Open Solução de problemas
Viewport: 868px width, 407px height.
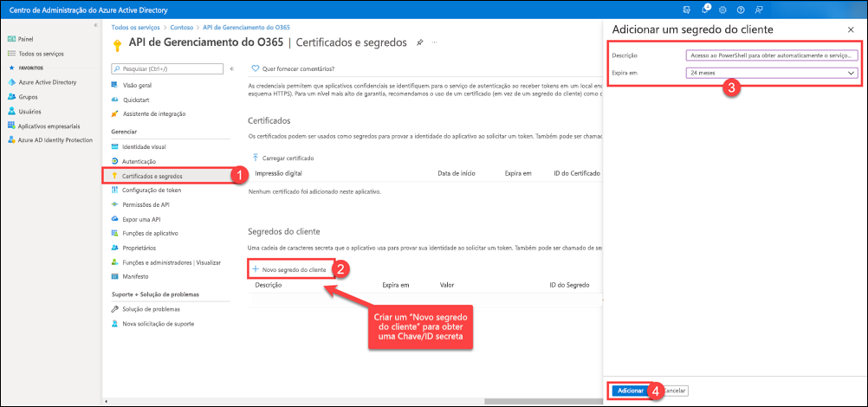click(x=151, y=309)
